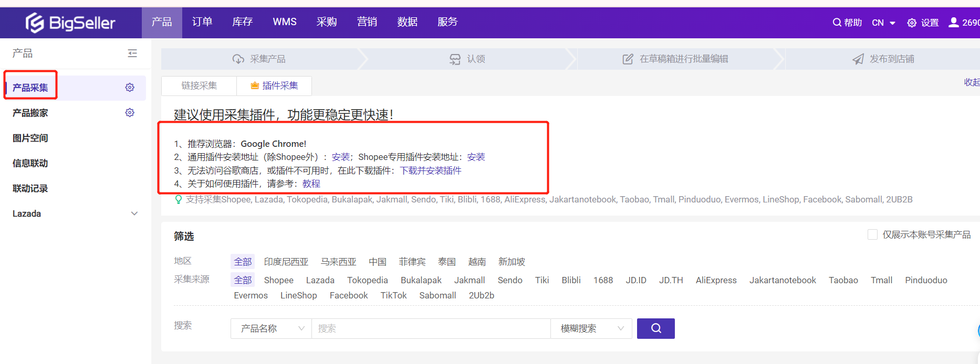980x364 pixels.
Task: Click into the 搜索 text field
Action: (x=431, y=328)
